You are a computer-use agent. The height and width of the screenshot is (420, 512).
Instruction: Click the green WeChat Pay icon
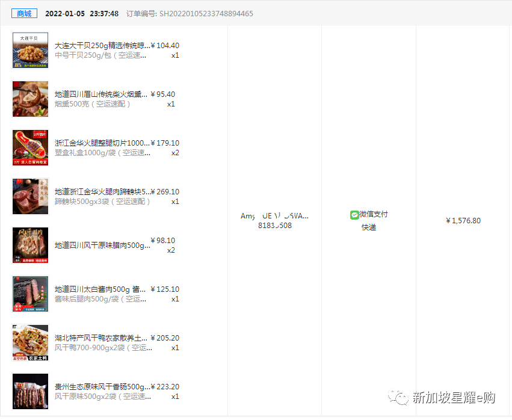(x=354, y=215)
